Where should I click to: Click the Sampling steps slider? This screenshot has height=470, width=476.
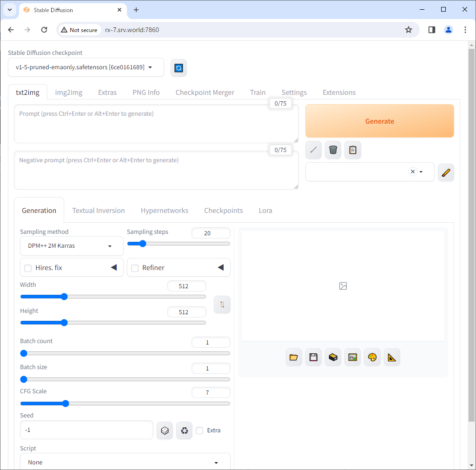tap(178, 244)
